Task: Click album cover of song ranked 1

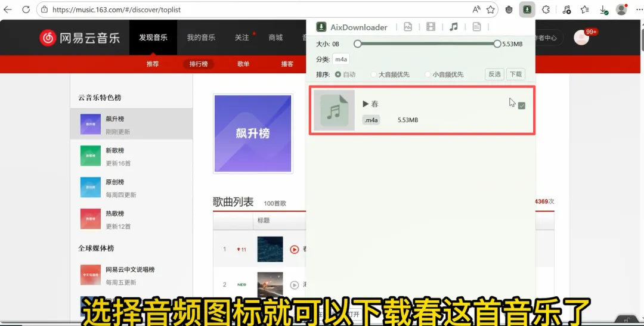Action: click(270, 249)
